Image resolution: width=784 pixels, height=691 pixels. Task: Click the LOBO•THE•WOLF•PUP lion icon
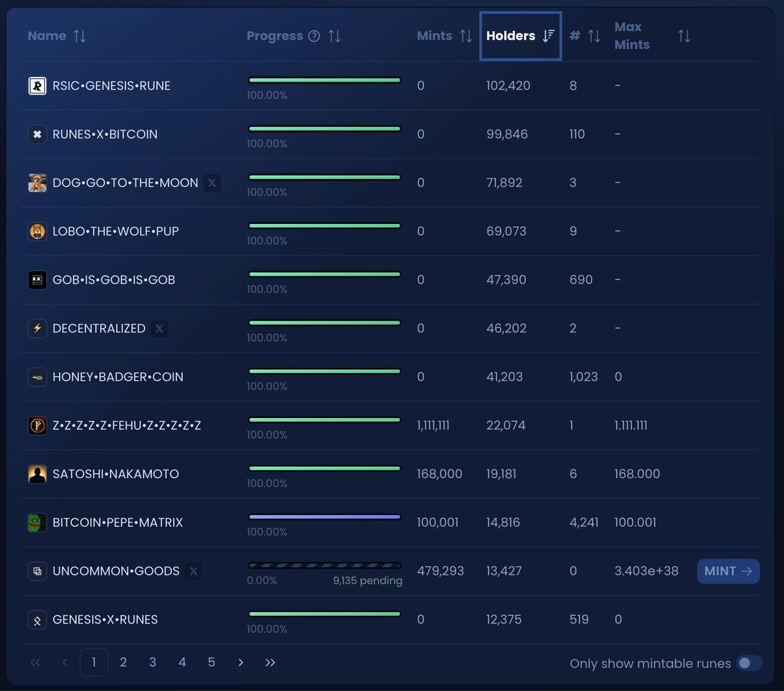coord(37,231)
